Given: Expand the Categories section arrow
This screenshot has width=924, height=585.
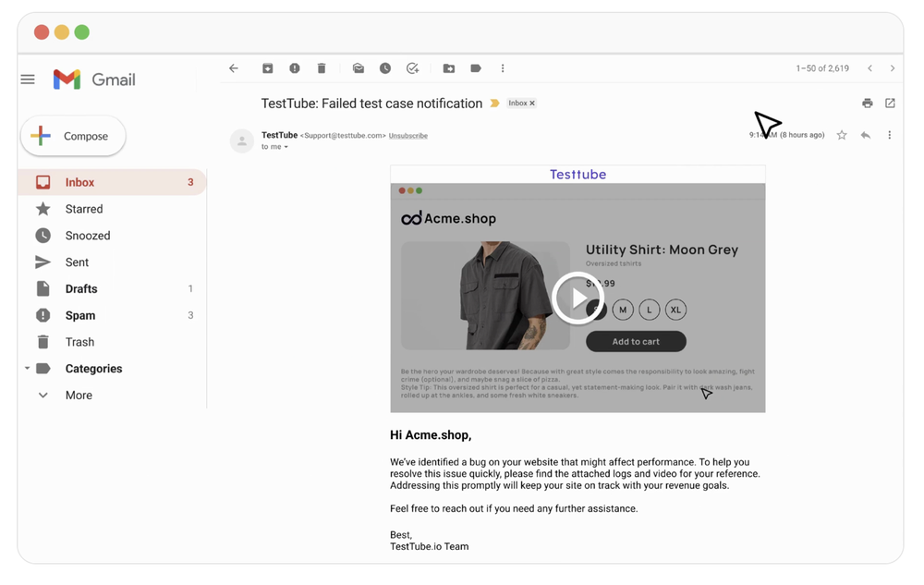Looking at the screenshot, I should (x=27, y=368).
